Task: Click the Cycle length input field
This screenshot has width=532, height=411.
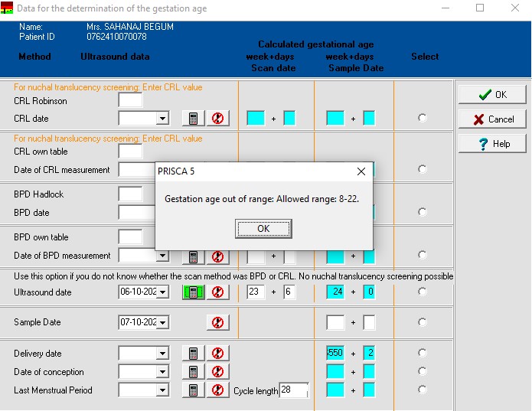Action: coord(293,391)
